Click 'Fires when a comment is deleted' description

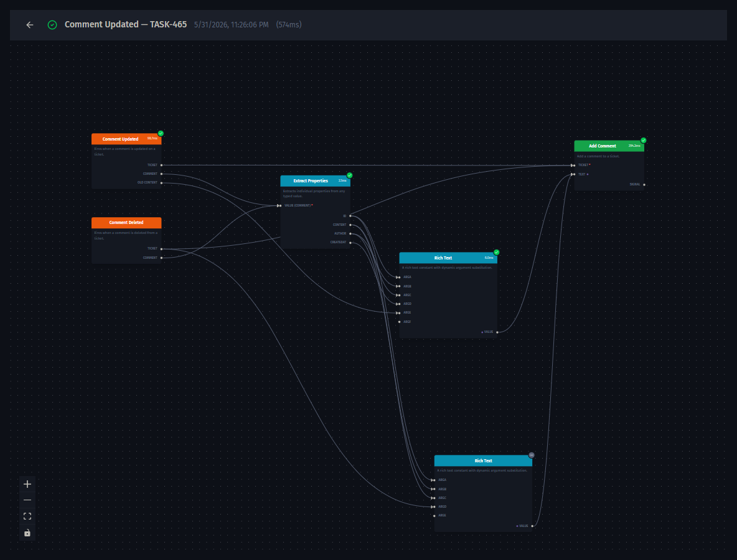(x=126, y=235)
